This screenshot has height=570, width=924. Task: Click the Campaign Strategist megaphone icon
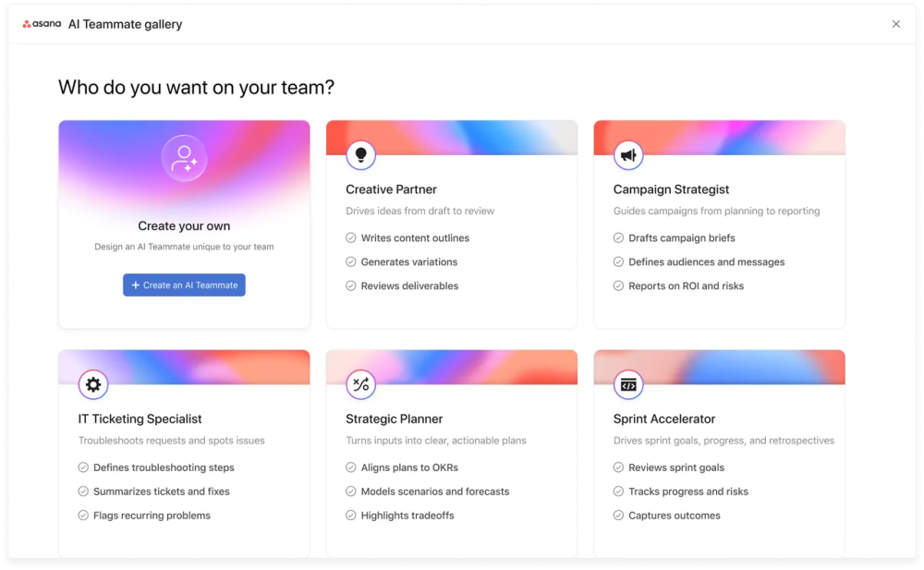pyautogui.click(x=628, y=155)
